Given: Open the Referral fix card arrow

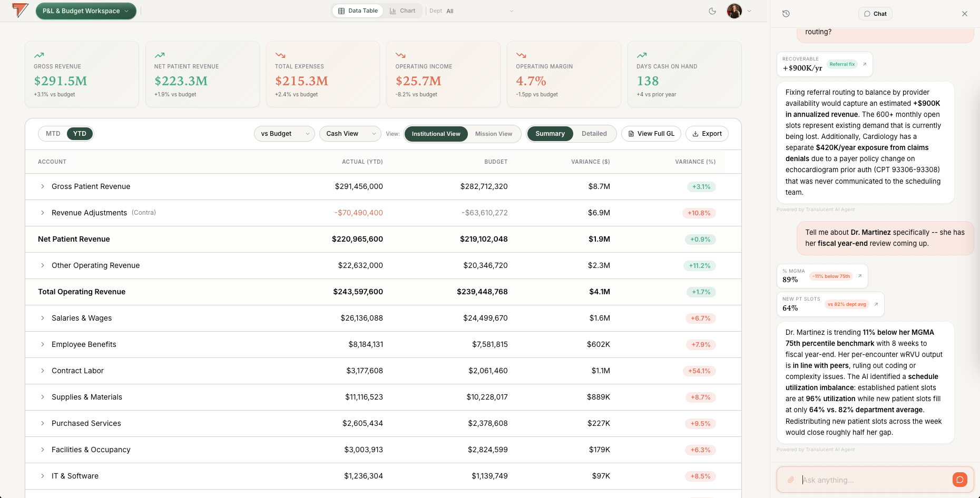Looking at the screenshot, I should click(x=865, y=64).
